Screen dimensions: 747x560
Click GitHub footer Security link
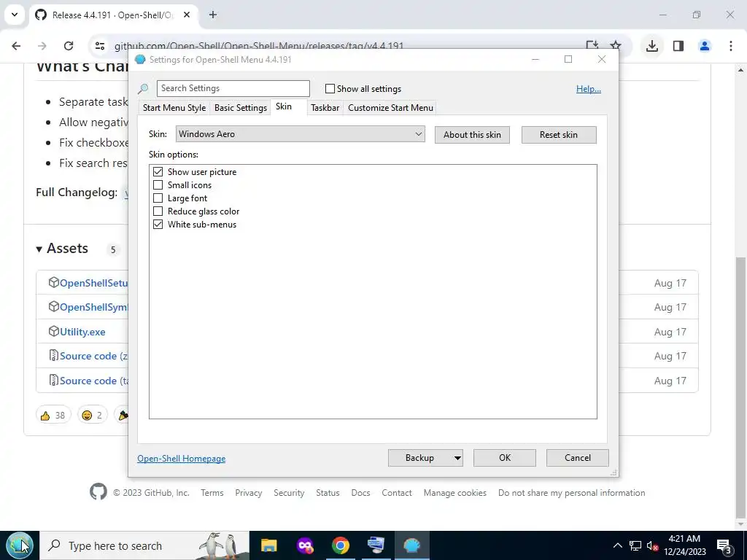coord(289,493)
